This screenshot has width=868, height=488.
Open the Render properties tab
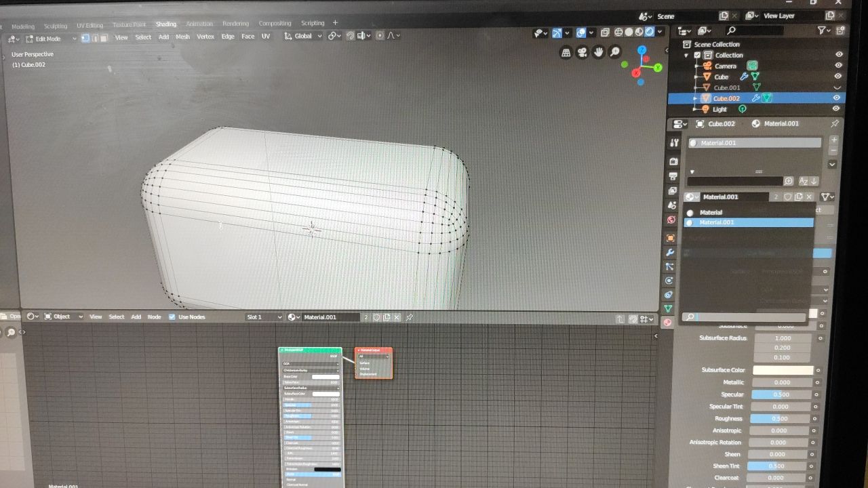pyautogui.click(x=673, y=161)
